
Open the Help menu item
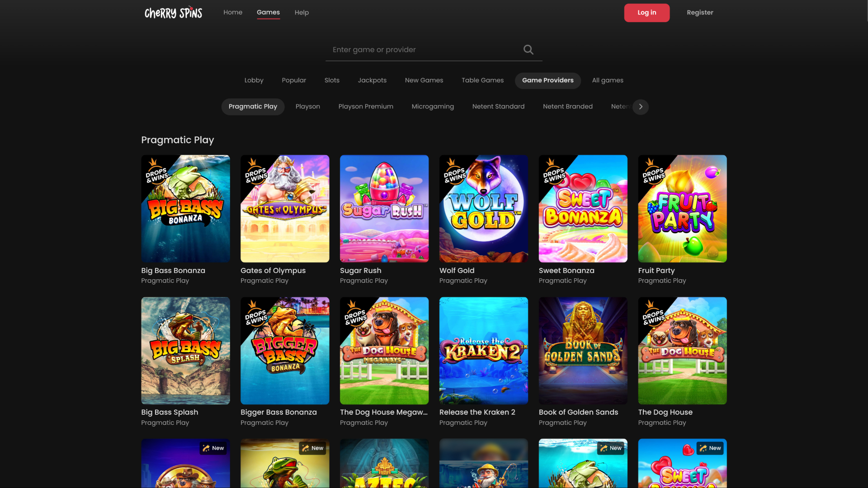coord(302,12)
